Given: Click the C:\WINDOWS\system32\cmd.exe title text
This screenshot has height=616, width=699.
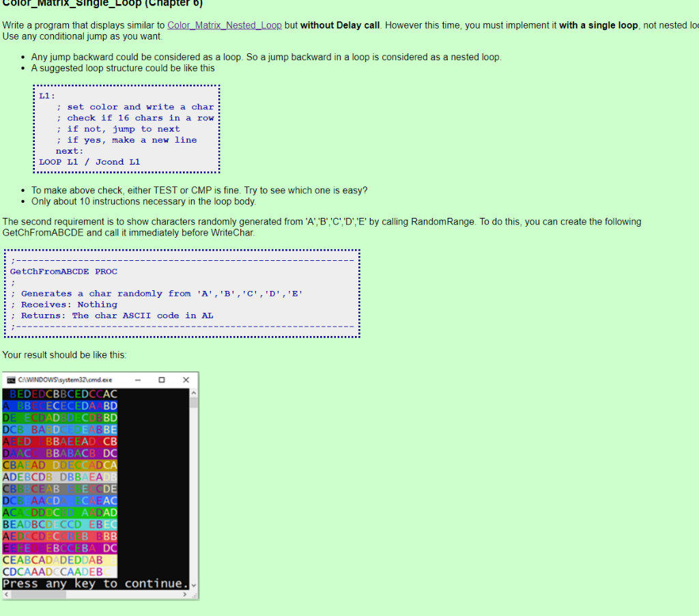Looking at the screenshot, I should [x=66, y=380].
